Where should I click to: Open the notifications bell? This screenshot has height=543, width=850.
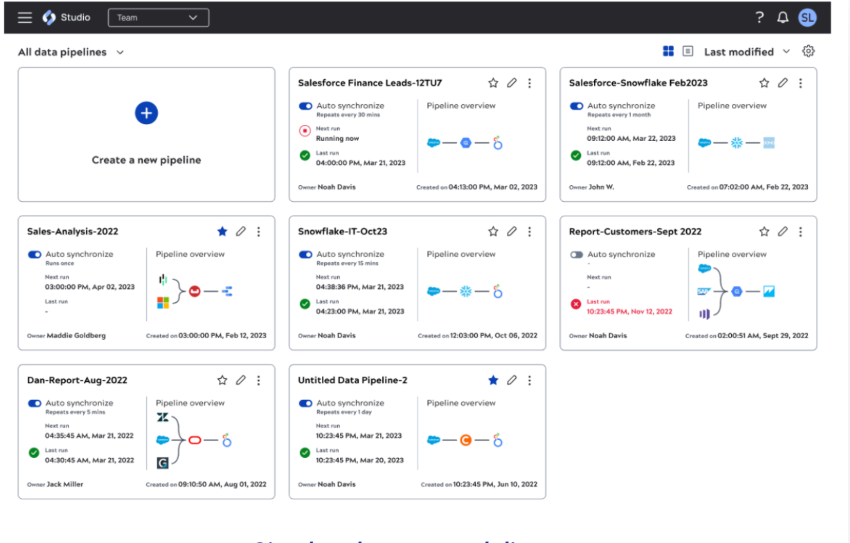[783, 18]
